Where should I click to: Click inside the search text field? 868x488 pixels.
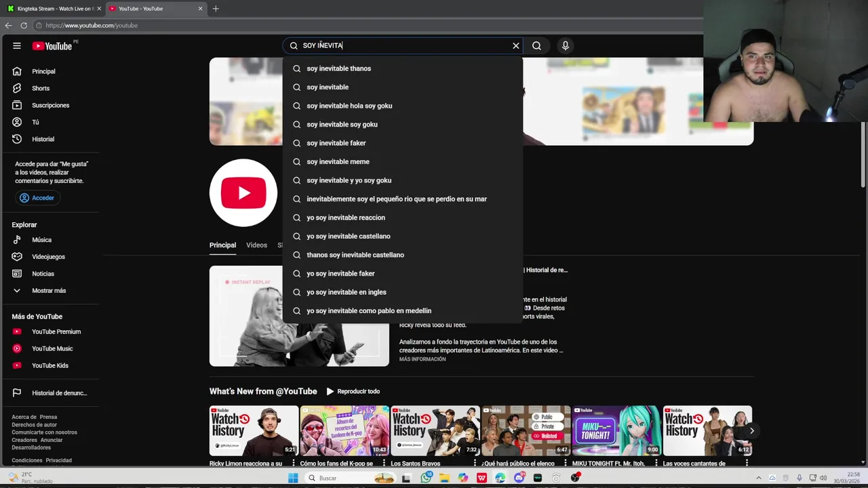(404, 45)
